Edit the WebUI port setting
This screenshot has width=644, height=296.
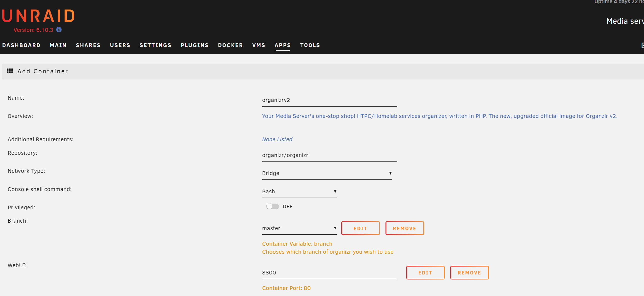[425, 272]
